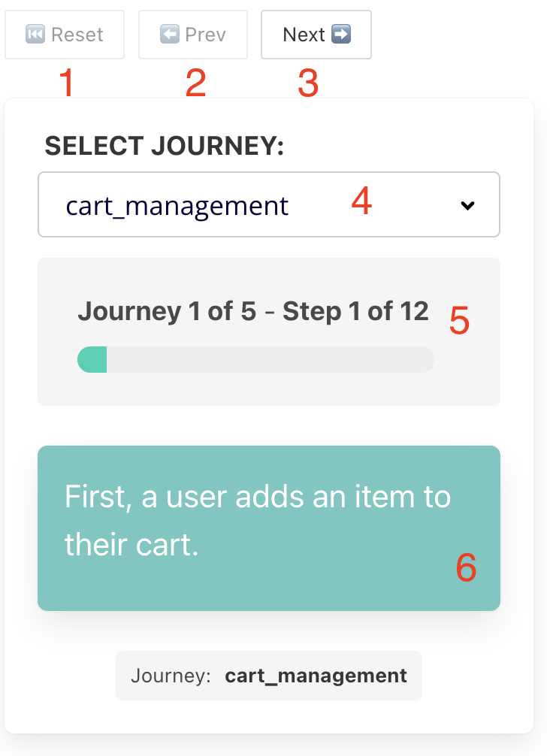Click red annotation number 4 in dropdown
Viewport: 550px width, 756px height.
point(361,202)
